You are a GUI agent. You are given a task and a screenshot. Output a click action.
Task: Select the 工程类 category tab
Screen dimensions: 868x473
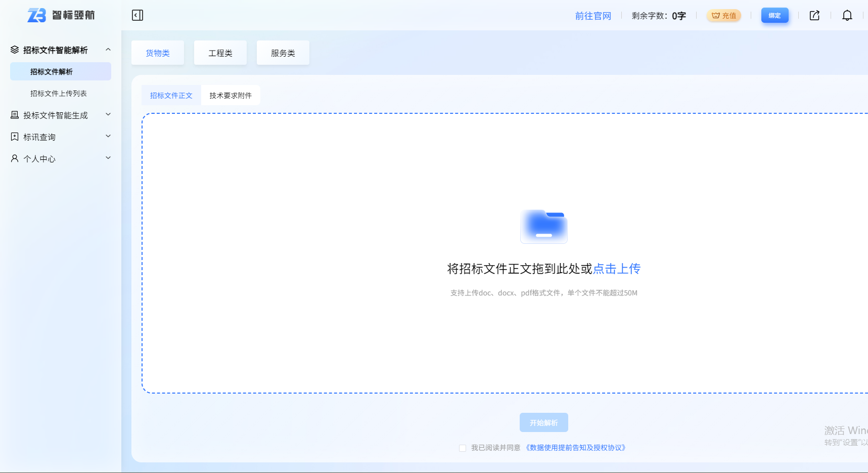click(x=220, y=53)
